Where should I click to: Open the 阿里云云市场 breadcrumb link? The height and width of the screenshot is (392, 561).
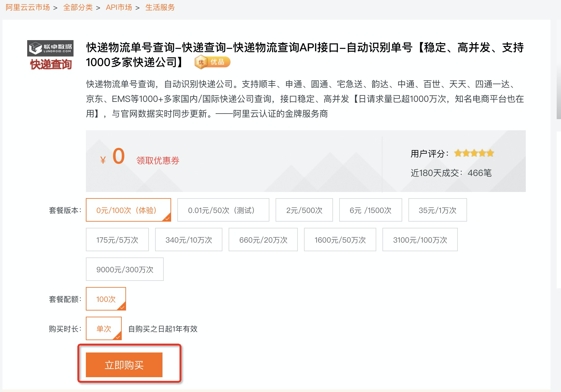[x=28, y=7]
